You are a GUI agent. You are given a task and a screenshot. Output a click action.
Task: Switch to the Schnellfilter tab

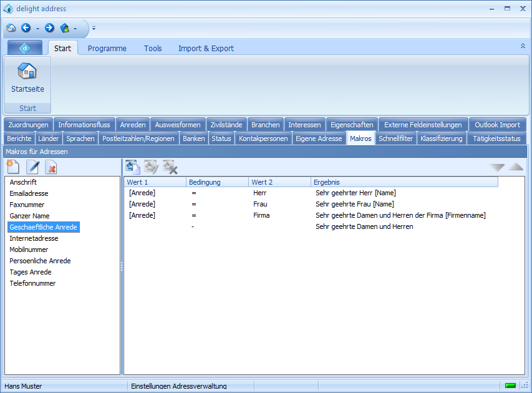click(x=395, y=138)
